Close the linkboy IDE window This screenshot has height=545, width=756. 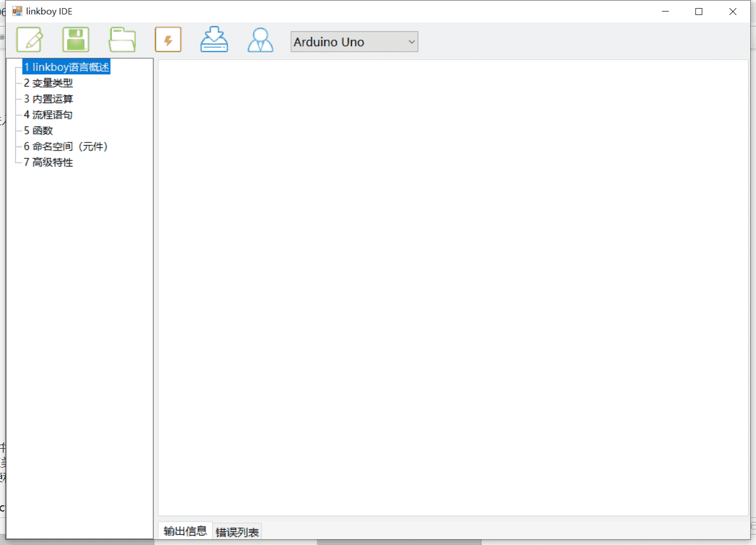pos(732,12)
